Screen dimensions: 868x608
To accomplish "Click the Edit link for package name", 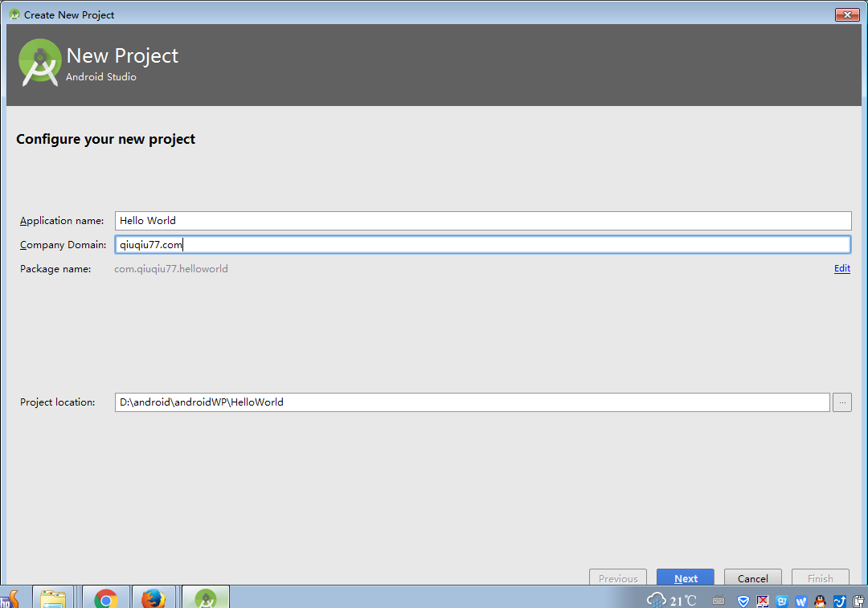I will pyautogui.click(x=842, y=268).
